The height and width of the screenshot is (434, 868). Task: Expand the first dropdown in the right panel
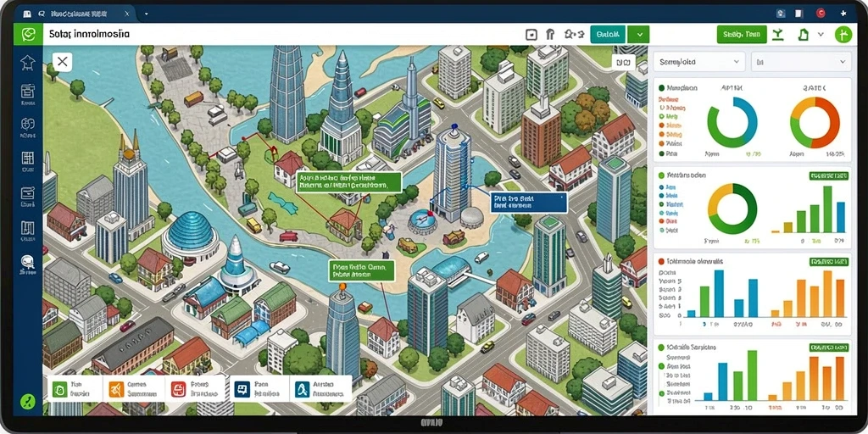tap(699, 62)
